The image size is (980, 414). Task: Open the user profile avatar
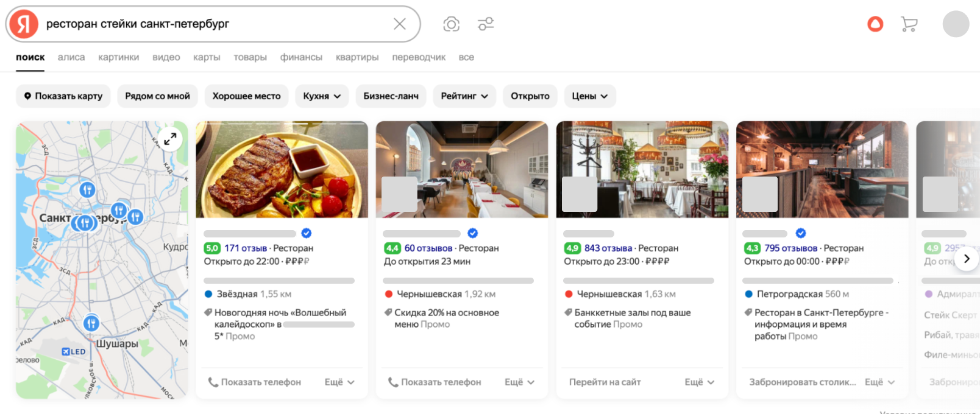(x=956, y=24)
